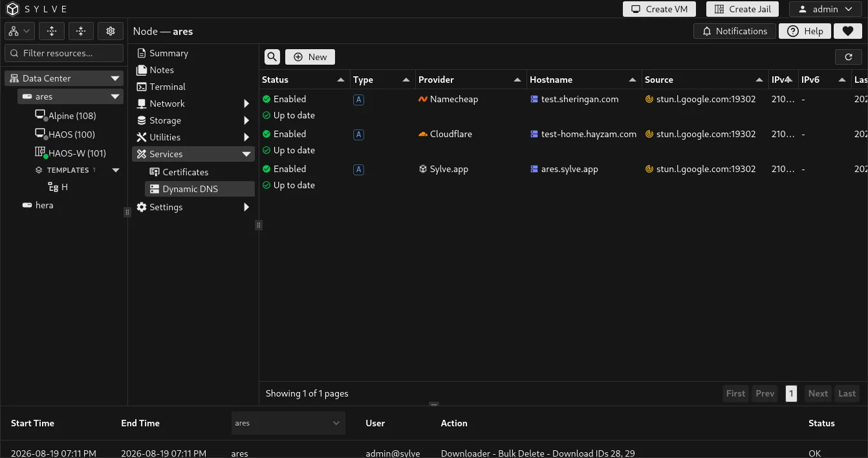This screenshot has width=868, height=458.
Task: Click the collapse all tree icon
Action: tap(81, 31)
